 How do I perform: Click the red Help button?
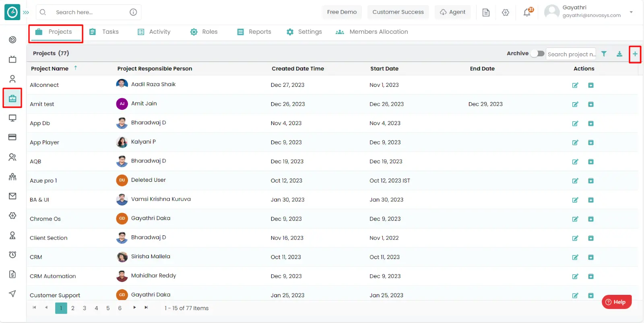tap(616, 302)
